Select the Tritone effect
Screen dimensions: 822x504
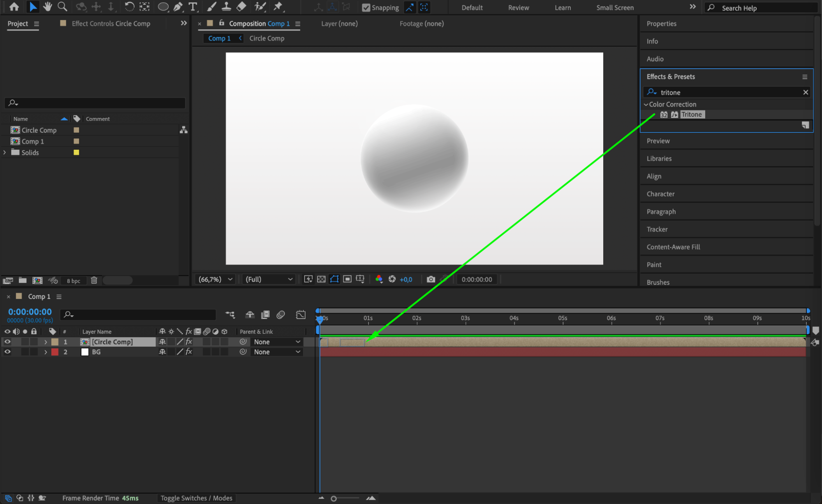coord(691,115)
